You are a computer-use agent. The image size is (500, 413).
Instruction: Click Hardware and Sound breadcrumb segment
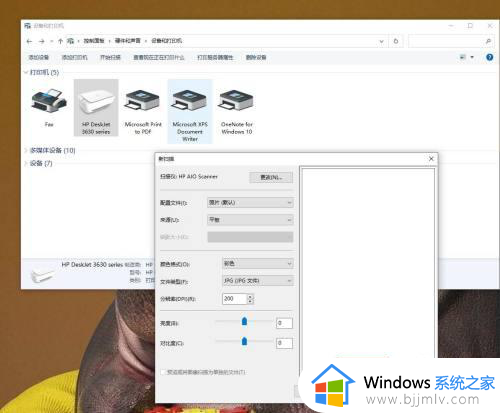pyautogui.click(x=128, y=41)
